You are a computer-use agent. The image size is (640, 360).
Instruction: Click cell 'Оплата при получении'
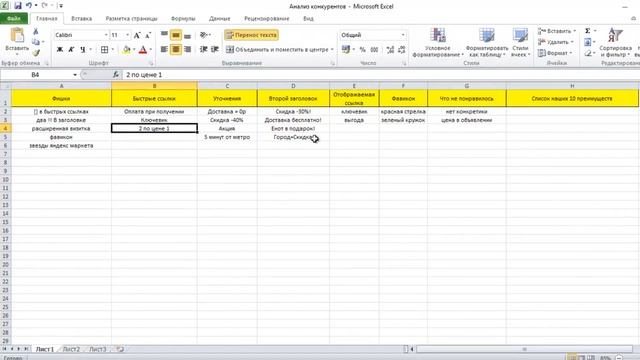[154, 111]
